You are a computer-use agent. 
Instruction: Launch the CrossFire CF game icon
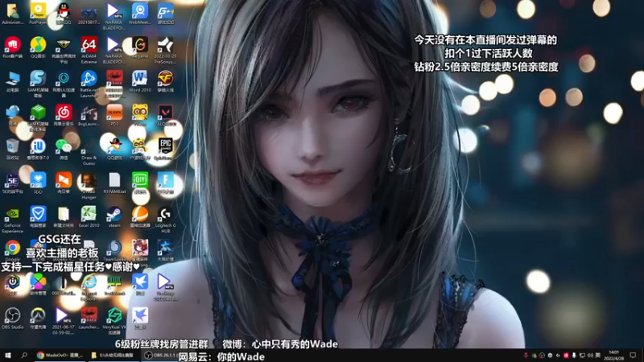[165, 81]
